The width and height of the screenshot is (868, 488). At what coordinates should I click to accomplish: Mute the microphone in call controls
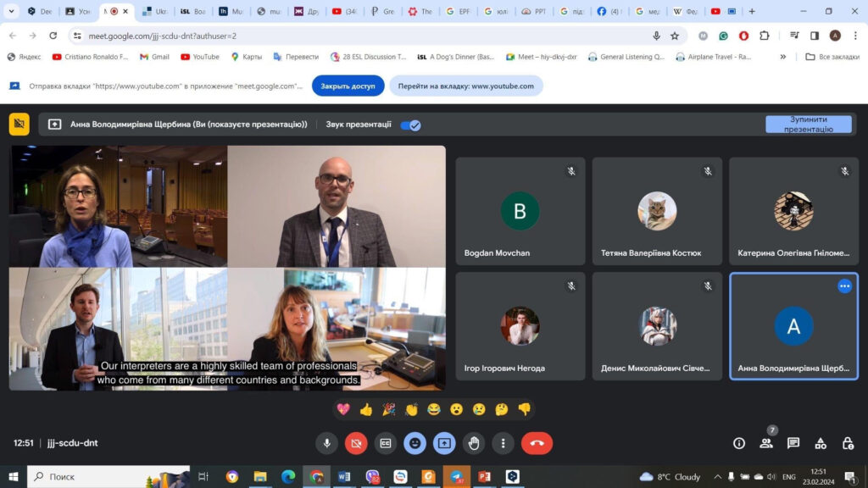click(327, 443)
